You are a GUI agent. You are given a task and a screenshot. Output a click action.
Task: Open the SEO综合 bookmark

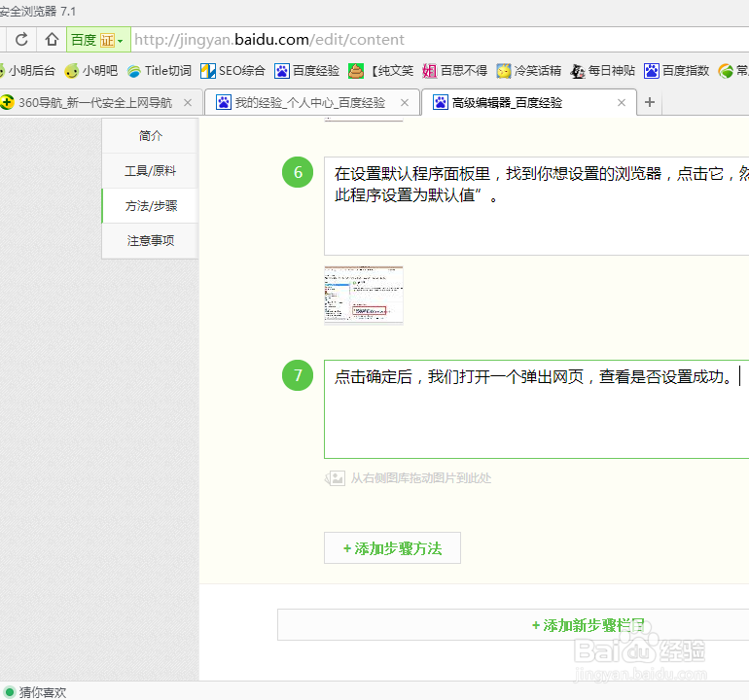pyautogui.click(x=233, y=71)
